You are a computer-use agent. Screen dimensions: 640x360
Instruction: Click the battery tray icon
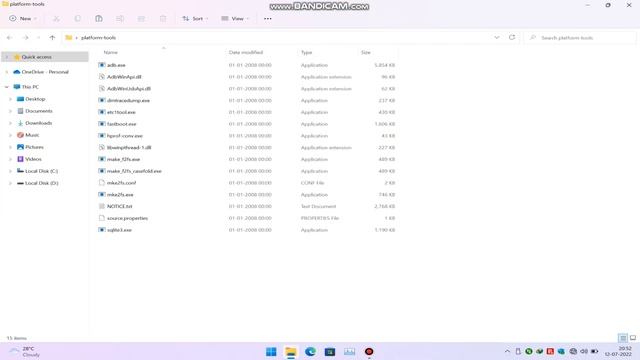[x=595, y=351]
